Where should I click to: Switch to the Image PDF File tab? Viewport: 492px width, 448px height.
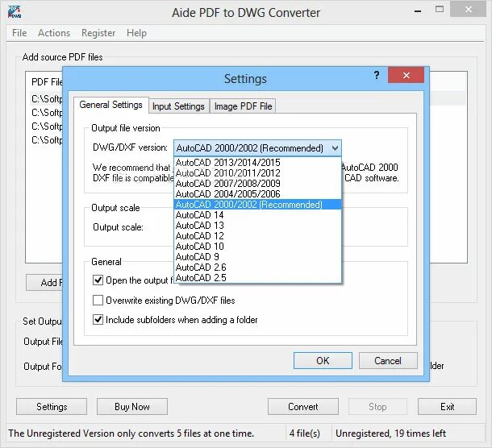coord(243,106)
